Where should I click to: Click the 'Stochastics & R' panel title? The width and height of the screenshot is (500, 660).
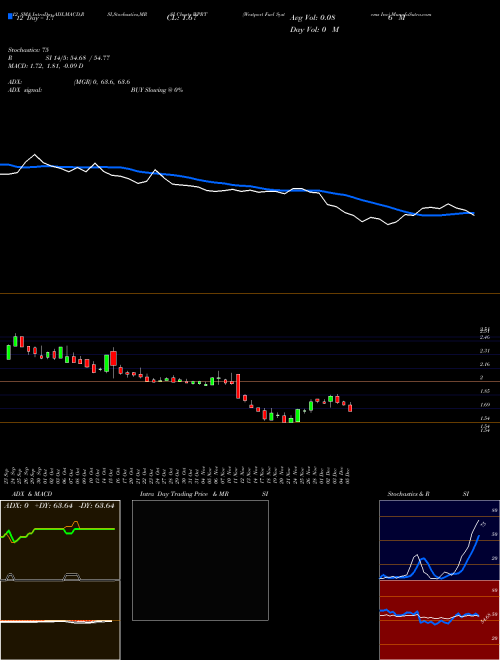click(x=409, y=494)
